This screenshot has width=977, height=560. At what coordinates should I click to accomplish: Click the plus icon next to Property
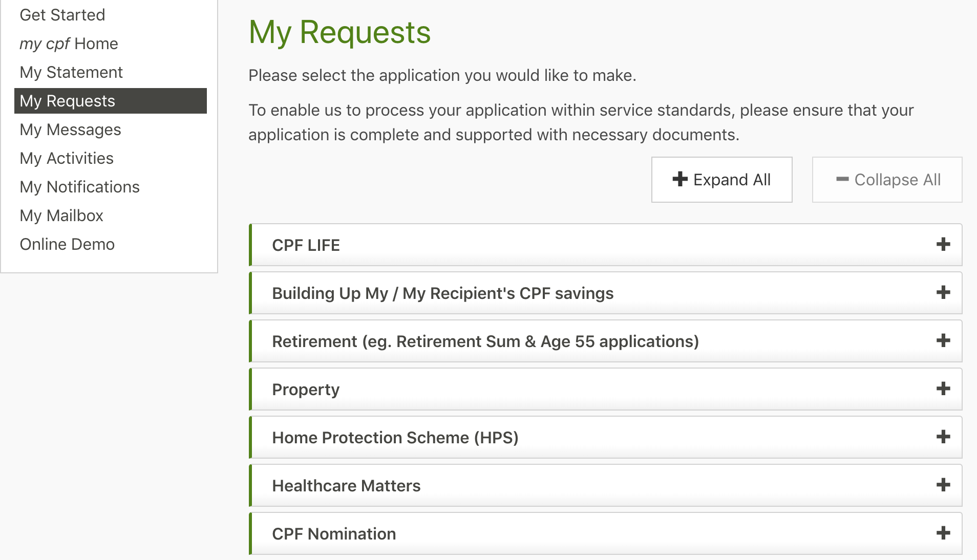(x=943, y=389)
